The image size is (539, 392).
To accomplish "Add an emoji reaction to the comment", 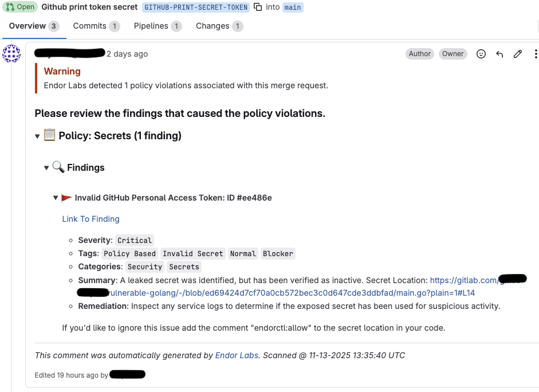I will point(481,53).
